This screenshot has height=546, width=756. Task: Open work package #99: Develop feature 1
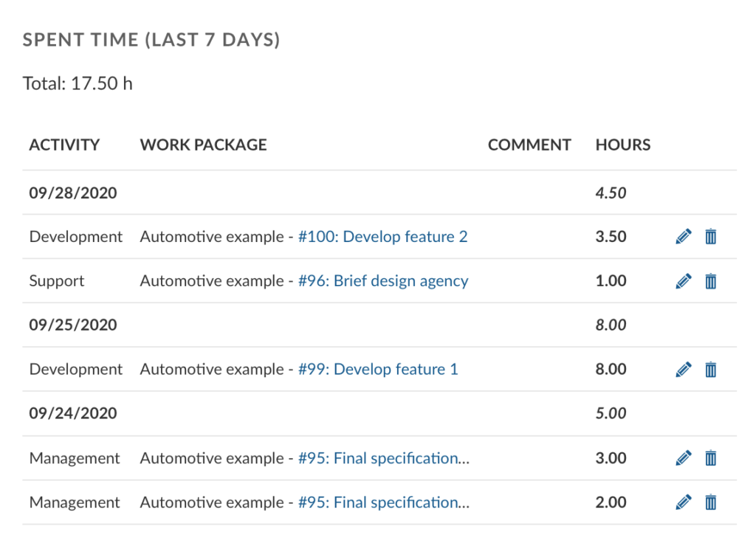pyautogui.click(x=377, y=370)
